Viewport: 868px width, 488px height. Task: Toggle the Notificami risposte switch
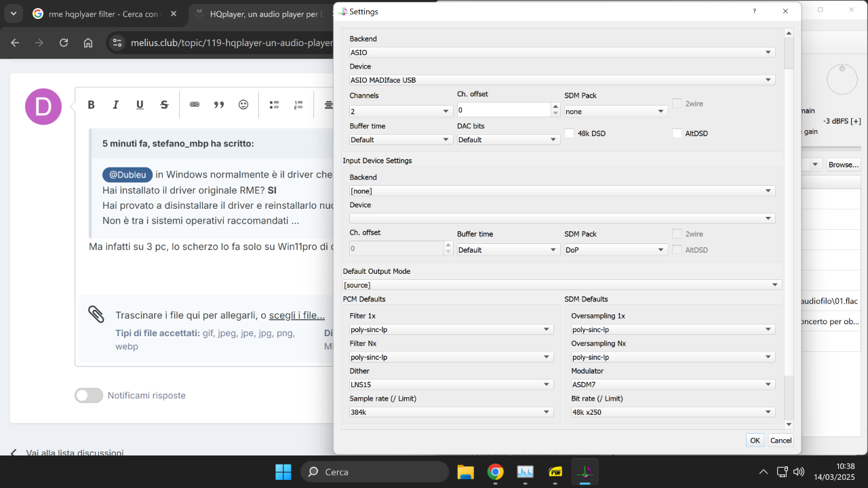89,395
